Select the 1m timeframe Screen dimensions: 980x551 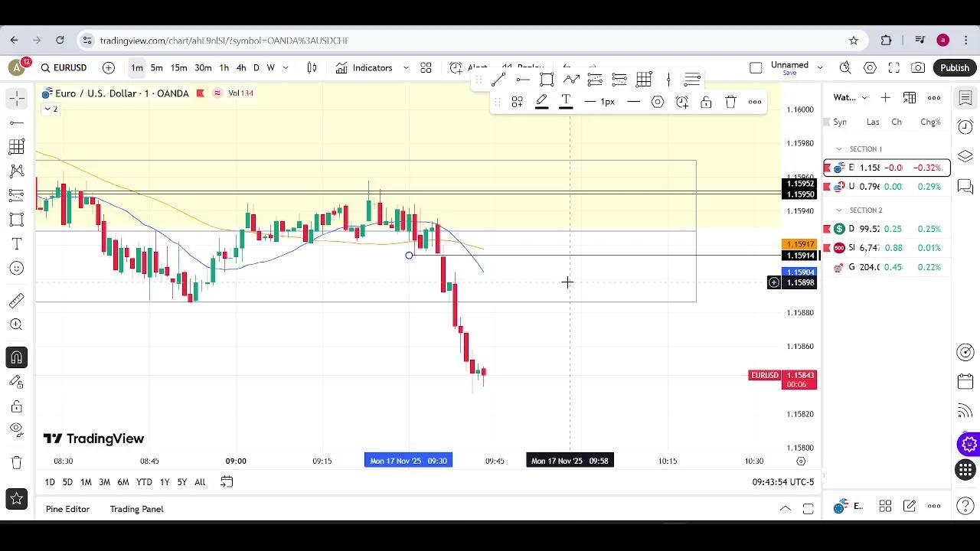click(136, 68)
